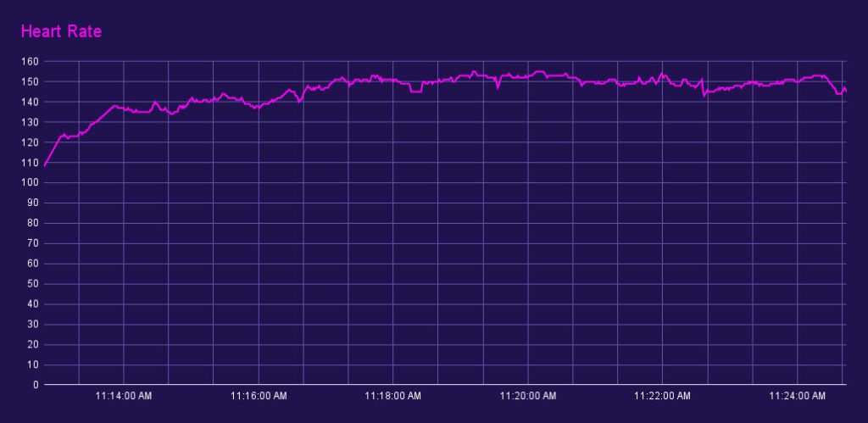Select the 100 y-axis label
Screen dimensions: 868x423
[31, 183]
